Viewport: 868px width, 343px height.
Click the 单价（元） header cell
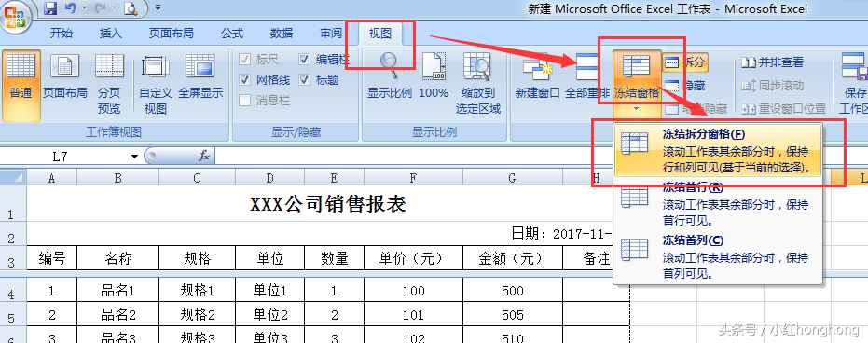tap(413, 258)
